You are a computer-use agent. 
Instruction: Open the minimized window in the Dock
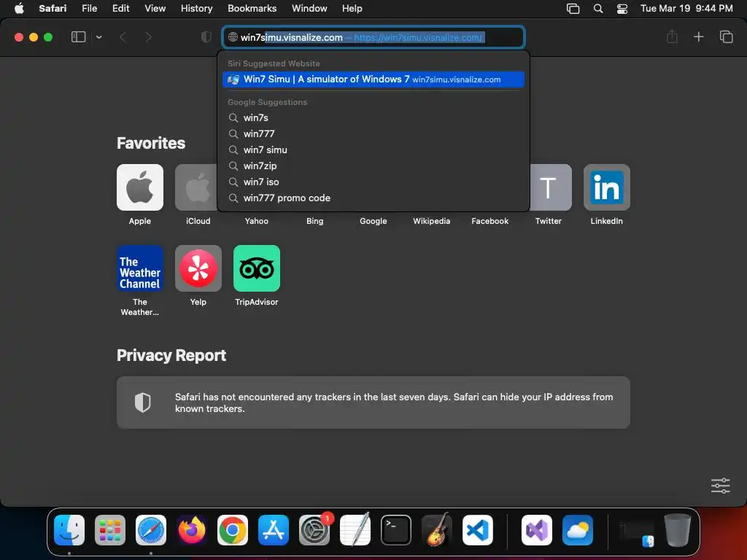click(637, 532)
